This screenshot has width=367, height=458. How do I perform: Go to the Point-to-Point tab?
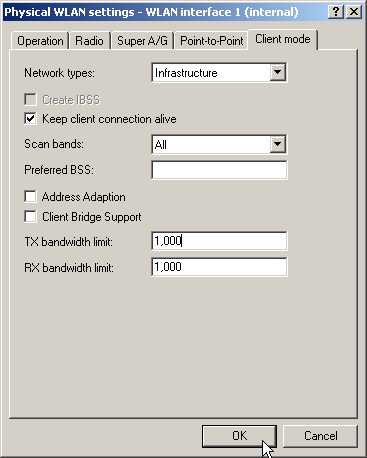click(212, 41)
